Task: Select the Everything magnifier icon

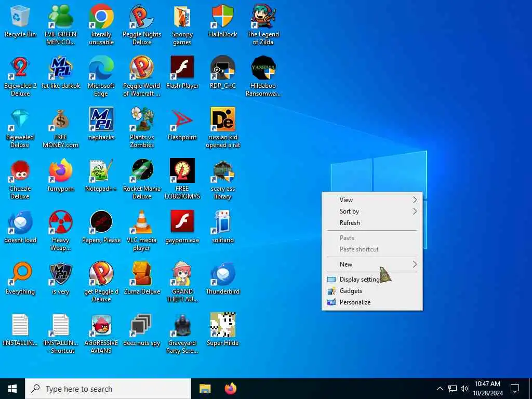Action: (x=20, y=278)
